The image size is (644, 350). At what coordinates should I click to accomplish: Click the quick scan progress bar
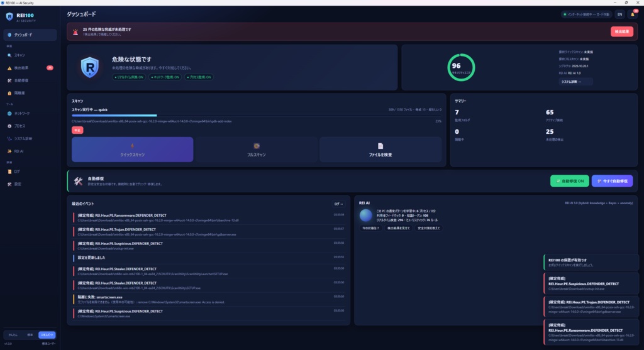click(x=257, y=116)
